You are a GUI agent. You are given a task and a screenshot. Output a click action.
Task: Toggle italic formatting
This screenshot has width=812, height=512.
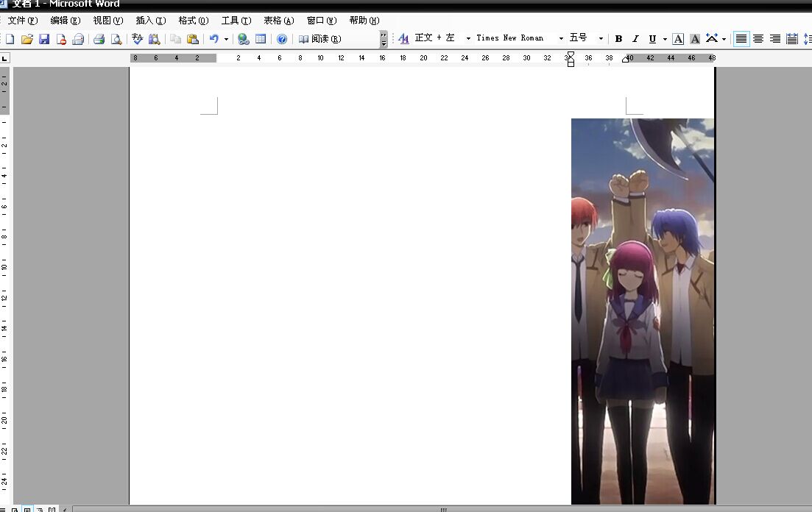click(635, 39)
